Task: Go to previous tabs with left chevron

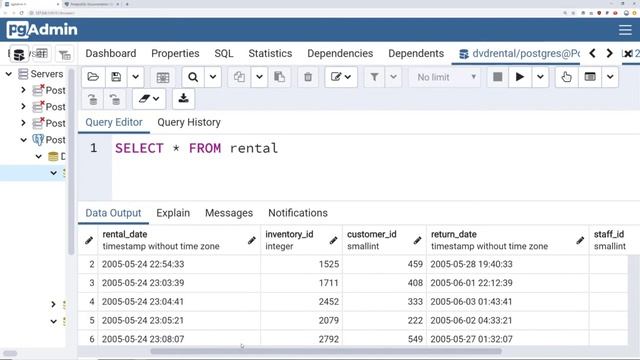Action: point(592,53)
